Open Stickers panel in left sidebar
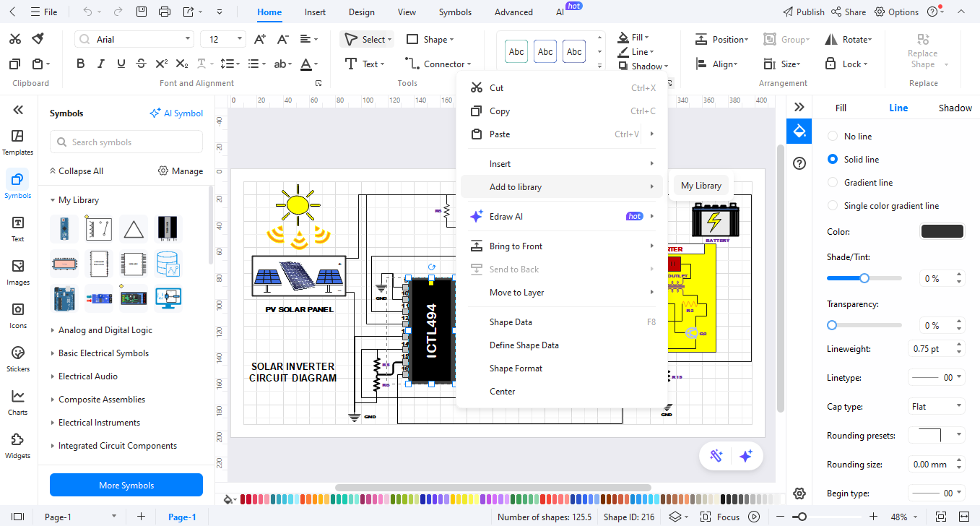Screen dimensions: 980x526 point(18,359)
